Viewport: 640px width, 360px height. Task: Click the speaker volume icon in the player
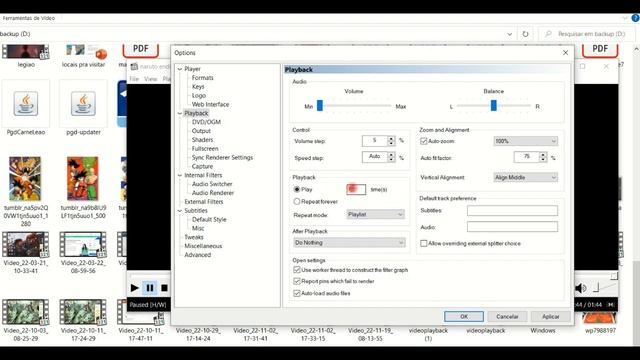[581, 288]
